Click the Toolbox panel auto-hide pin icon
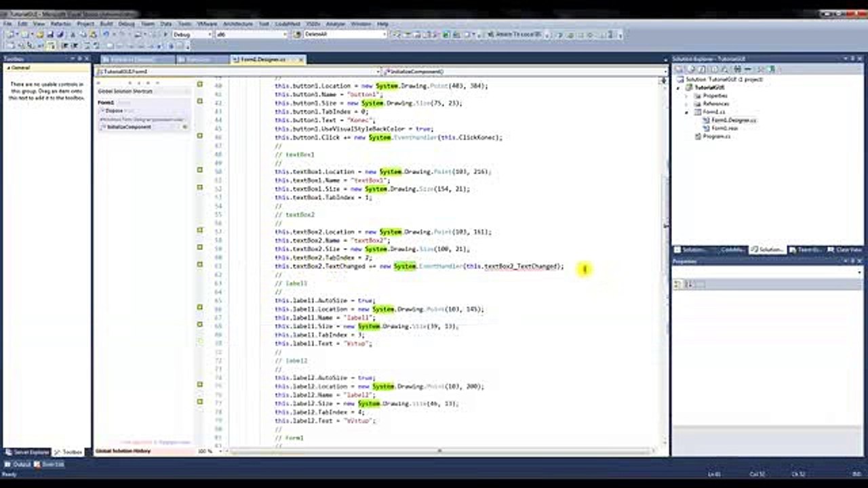The image size is (868, 488). tap(79, 58)
